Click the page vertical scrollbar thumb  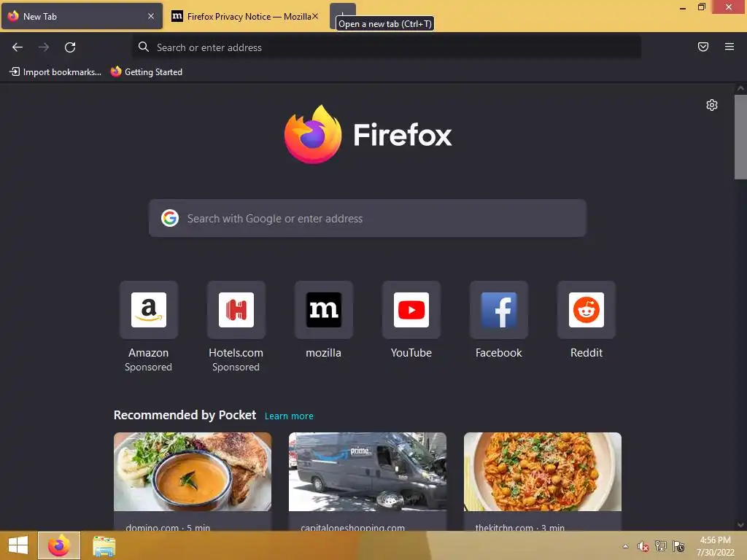[x=740, y=136]
